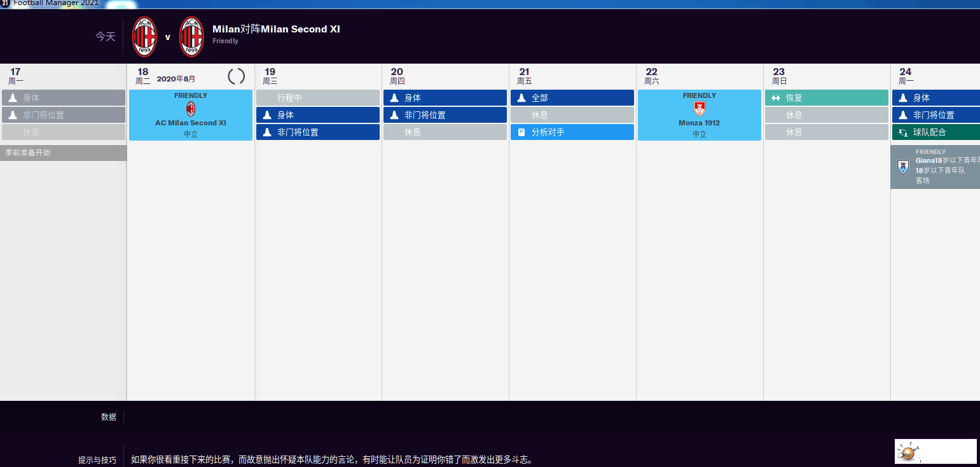The height and width of the screenshot is (467, 980).
Task: Click the home AC Milan crest
Action: pos(144,37)
